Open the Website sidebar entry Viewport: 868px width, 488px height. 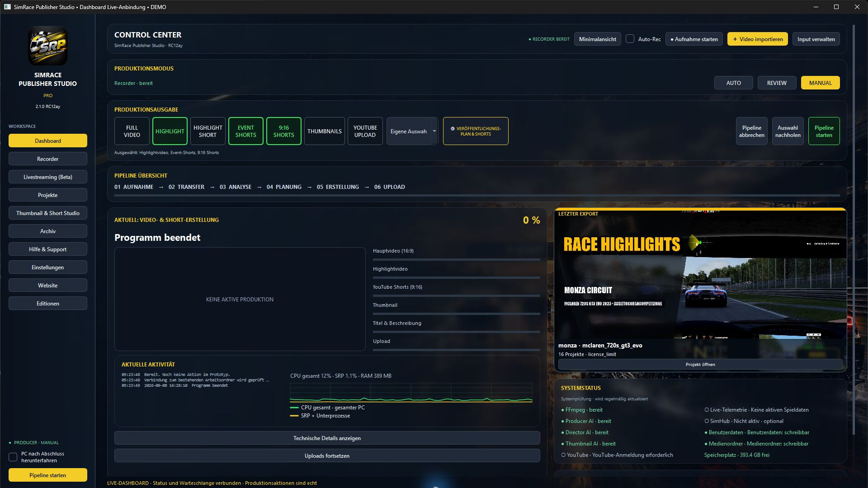click(x=48, y=285)
